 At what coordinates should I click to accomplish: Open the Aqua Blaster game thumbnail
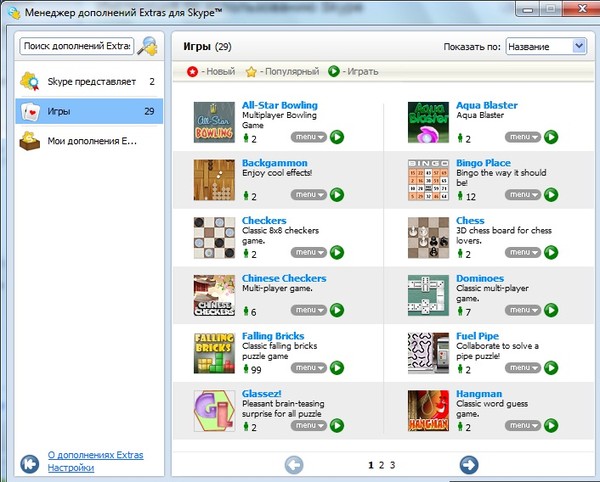tap(428, 122)
